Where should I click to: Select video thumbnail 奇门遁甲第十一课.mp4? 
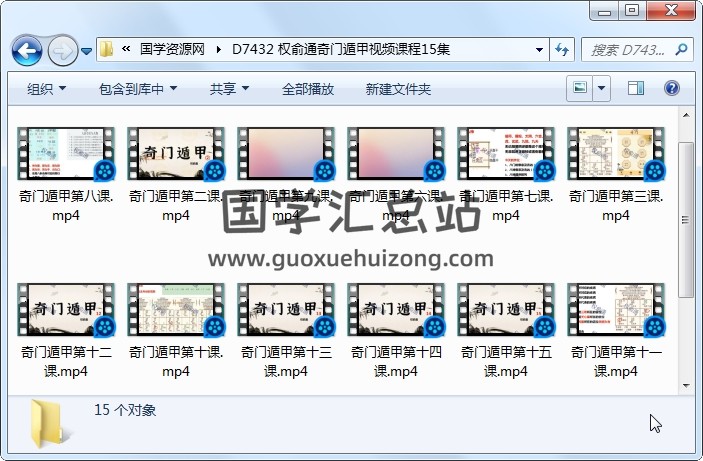pos(616,309)
